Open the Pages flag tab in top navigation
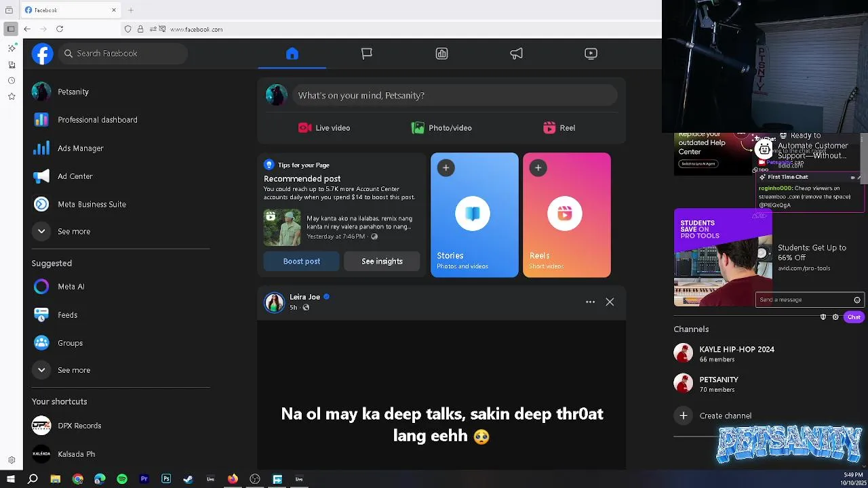Image resolution: width=868 pixels, height=488 pixels. pos(367,54)
